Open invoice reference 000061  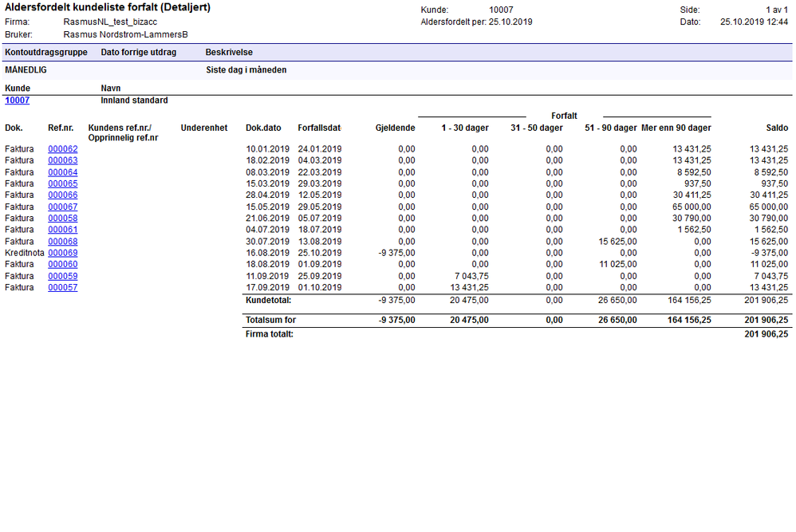(x=63, y=230)
